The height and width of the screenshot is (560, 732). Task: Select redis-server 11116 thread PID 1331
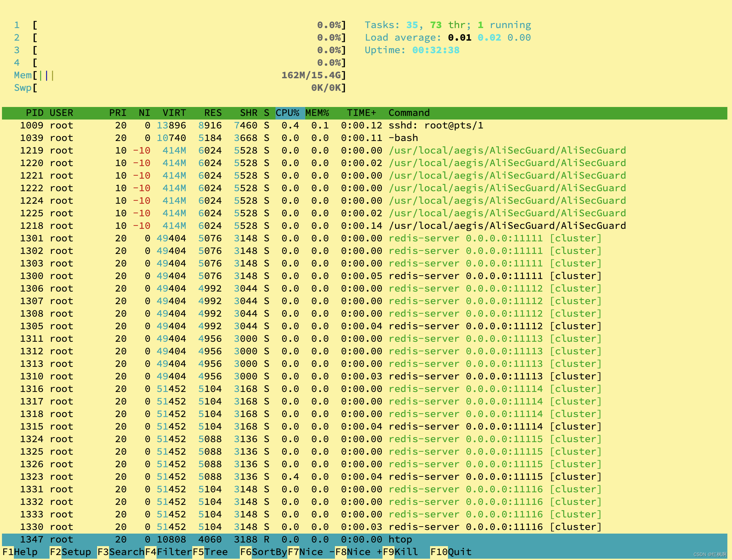(364, 490)
